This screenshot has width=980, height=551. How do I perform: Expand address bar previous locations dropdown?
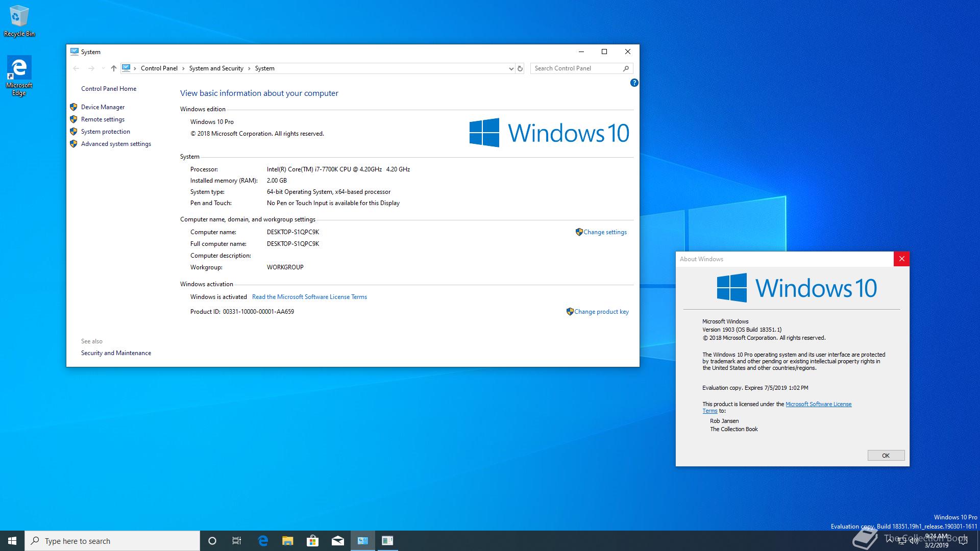tap(511, 68)
